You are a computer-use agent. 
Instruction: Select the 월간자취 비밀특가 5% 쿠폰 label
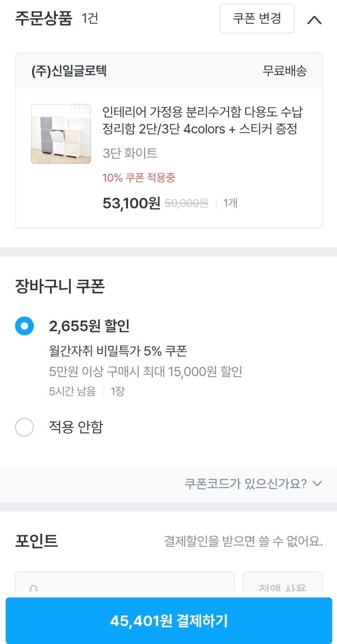point(118,351)
